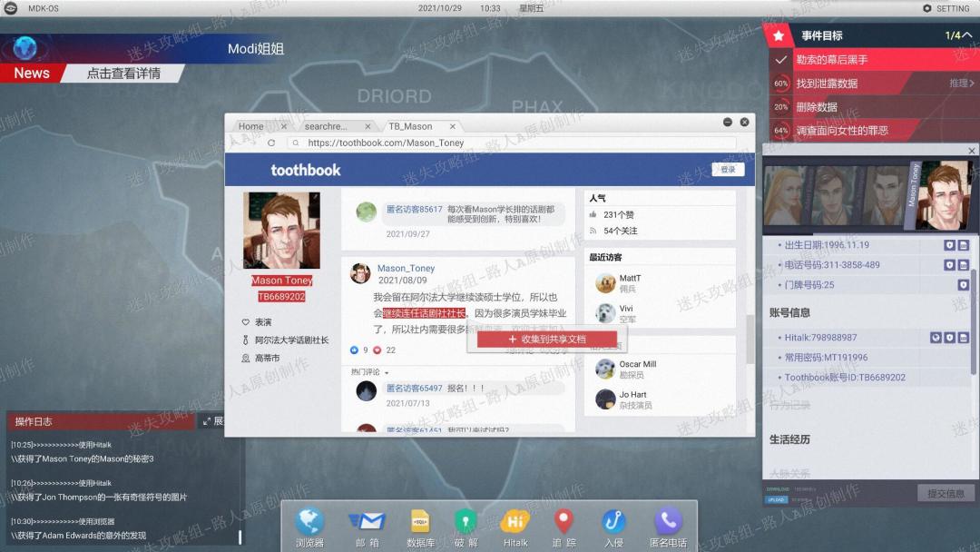Screen dimensions: 980x552
Task: Collapse the 事件目标 panel with chevron
Action: [x=967, y=35]
